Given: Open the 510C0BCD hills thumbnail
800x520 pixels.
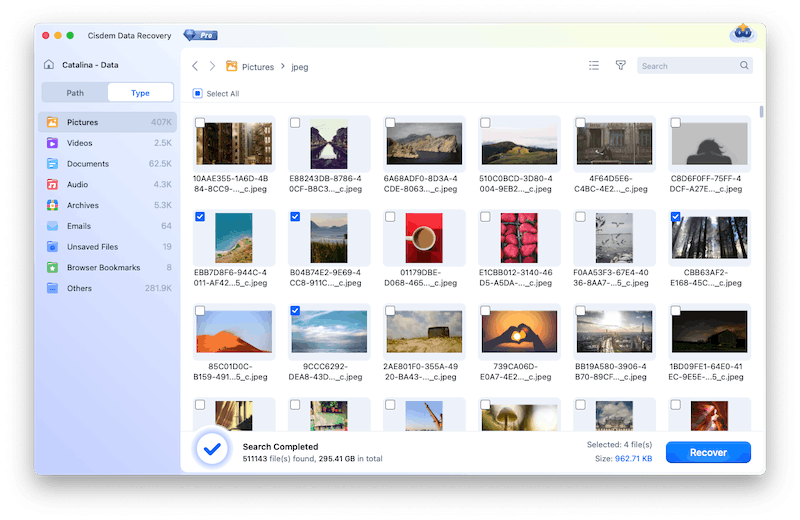Looking at the screenshot, I should tap(519, 143).
